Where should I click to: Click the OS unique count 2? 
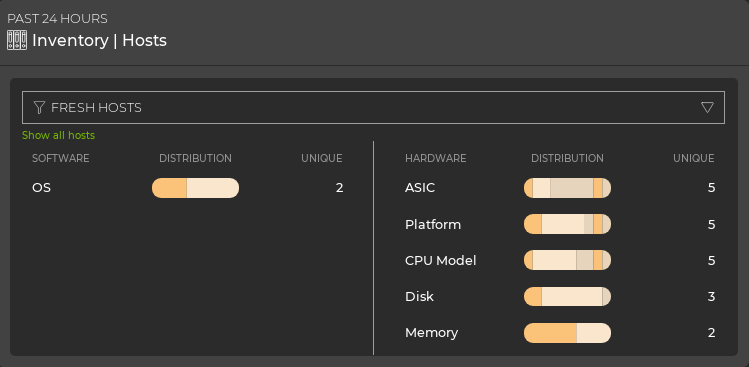(x=339, y=188)
